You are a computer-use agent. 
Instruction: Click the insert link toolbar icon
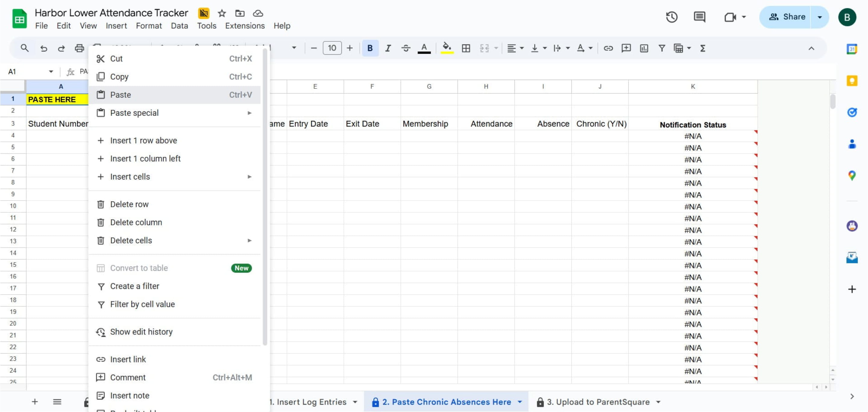608,48
